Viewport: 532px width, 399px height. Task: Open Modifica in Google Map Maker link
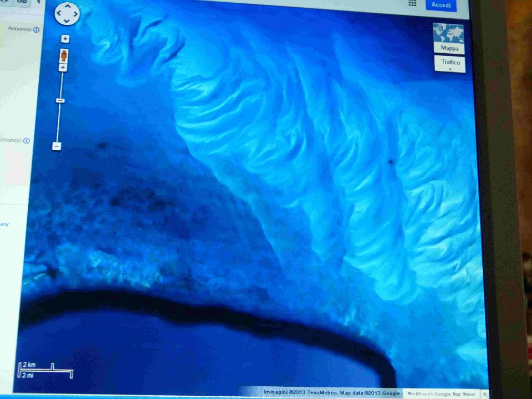point(442,394)
